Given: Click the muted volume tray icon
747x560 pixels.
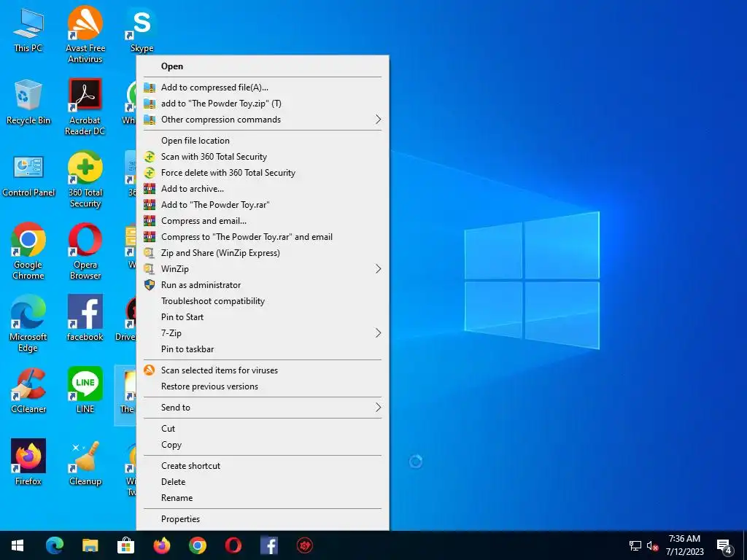Looking at the screenshot, I should [652, 545].
